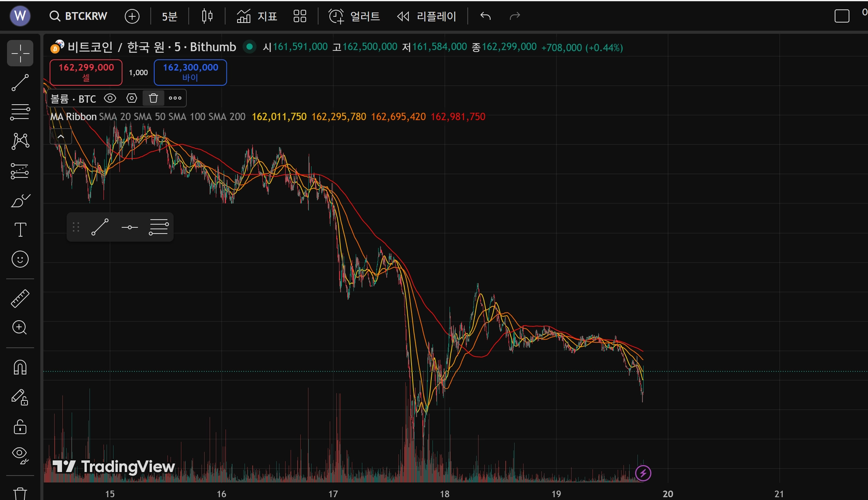Toggle magnet mode in left toolbar
The width and height of the screenshot is (868, 500).
(x=20, y=367)
